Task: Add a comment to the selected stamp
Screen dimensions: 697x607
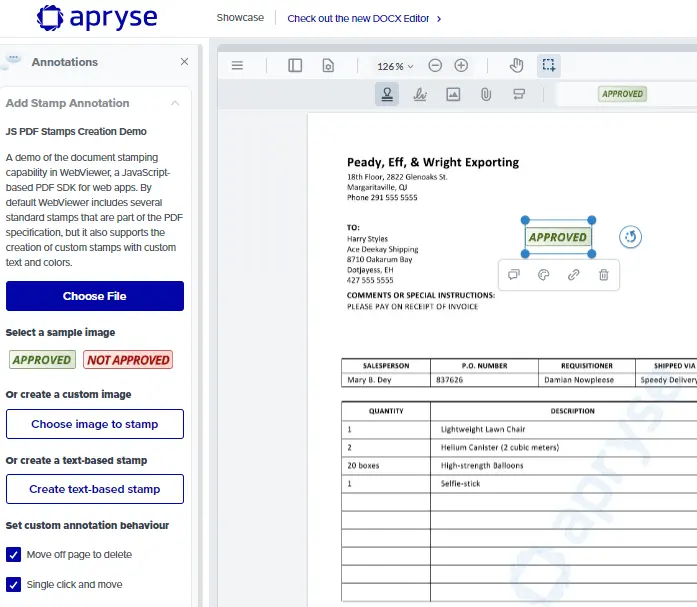Action: click(514, 275)
